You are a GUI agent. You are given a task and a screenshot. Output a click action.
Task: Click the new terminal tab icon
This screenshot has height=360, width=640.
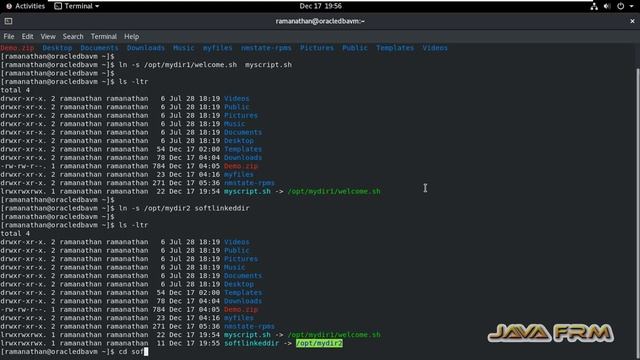click(8, 21)
